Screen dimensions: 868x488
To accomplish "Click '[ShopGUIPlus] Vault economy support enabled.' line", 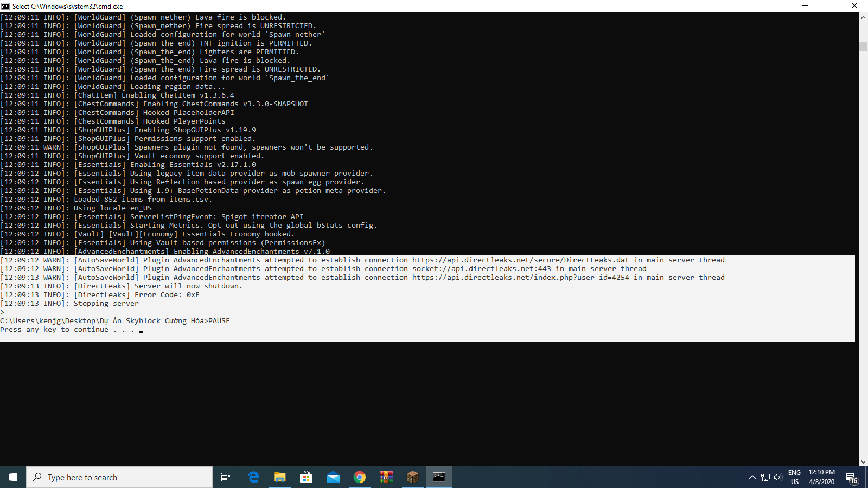I will 132,156.
